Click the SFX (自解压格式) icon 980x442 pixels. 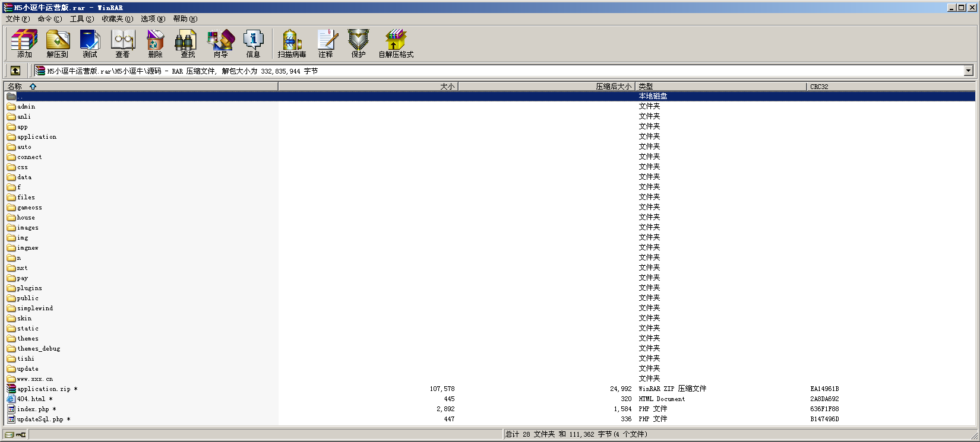[396, 44]
